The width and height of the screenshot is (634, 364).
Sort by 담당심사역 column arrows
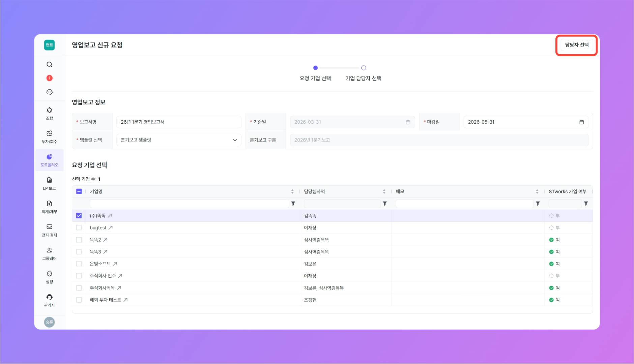coord(384,191)
